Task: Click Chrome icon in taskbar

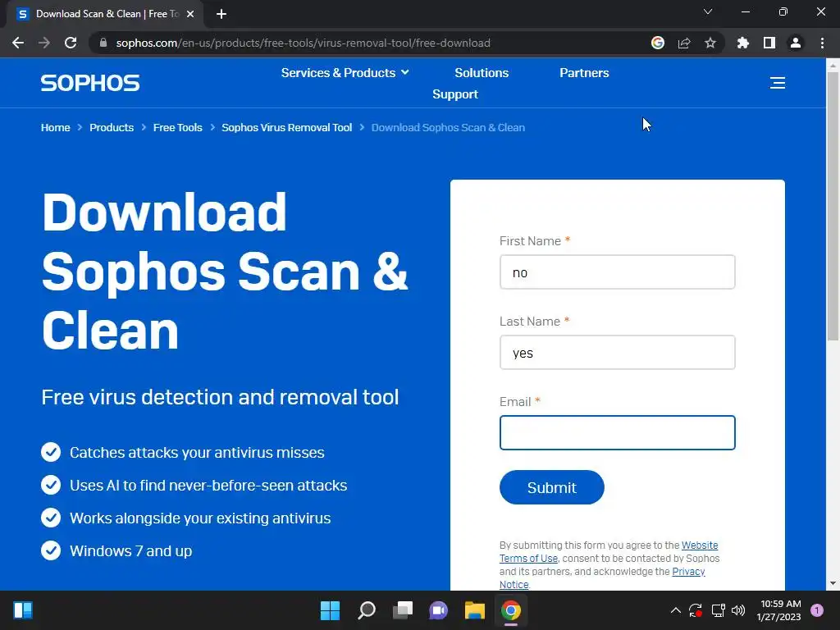Action: (511, 610)
